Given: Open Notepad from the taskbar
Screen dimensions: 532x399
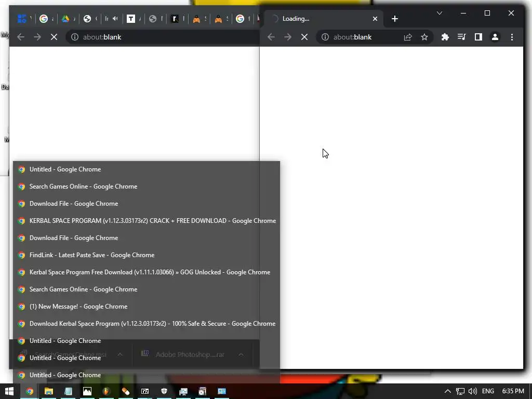Looking at the screenshot, I should click(68, 391).
